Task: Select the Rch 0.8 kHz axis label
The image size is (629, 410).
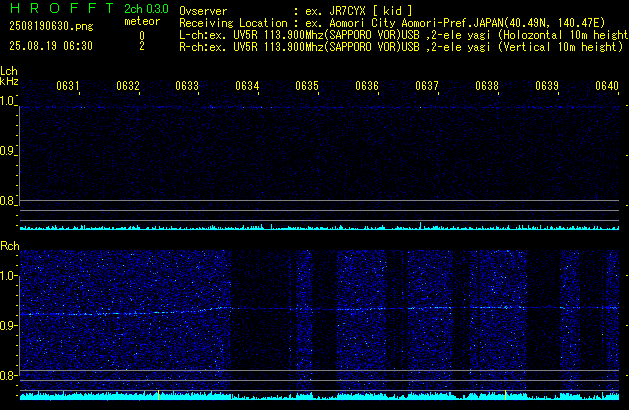Action: tap(8, 376)
